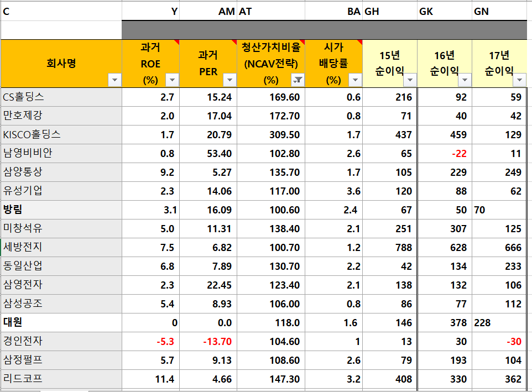Click the 106.00 NCAV value for 삼성공조

click(x=285, y=304)
